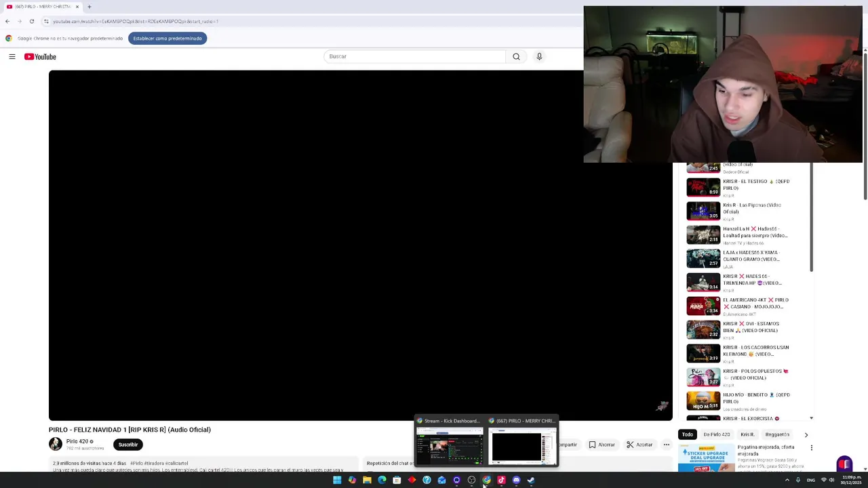The width and height of the screenshot is (868, 488).
Task: Select the Reggaetón filter chip
Action: pyautogui.click(x=777, y=434)
